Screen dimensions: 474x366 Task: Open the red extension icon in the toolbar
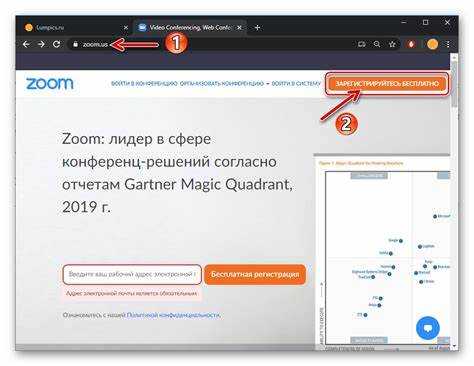coord(412,44)
